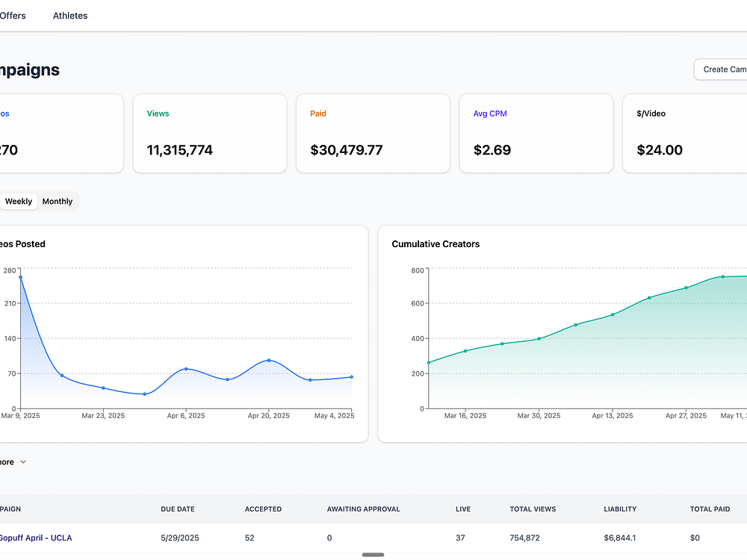Click the Total Views column header

(x=533, y=509)
